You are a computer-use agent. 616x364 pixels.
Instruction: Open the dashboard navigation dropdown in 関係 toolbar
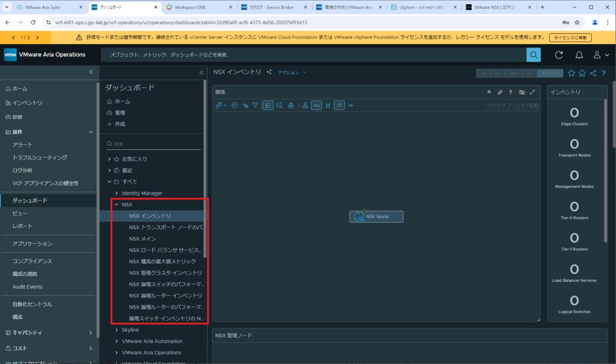coord(222,105)
